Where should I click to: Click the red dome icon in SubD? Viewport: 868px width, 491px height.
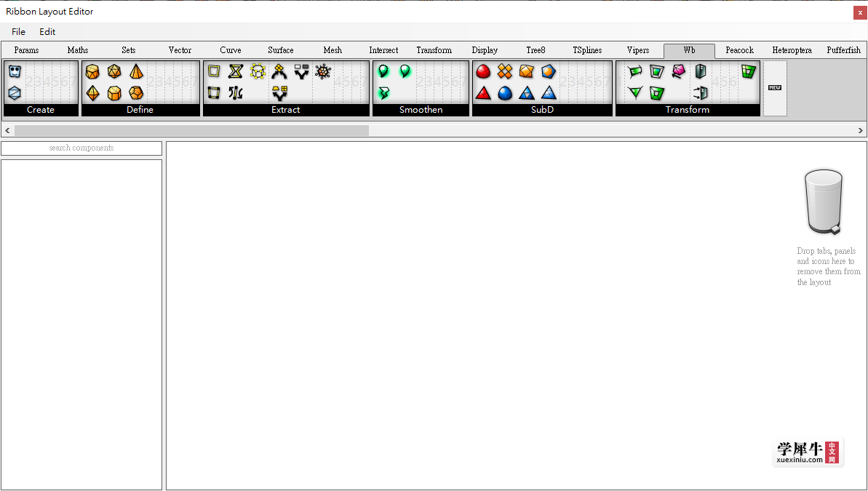tap(483, 71)
